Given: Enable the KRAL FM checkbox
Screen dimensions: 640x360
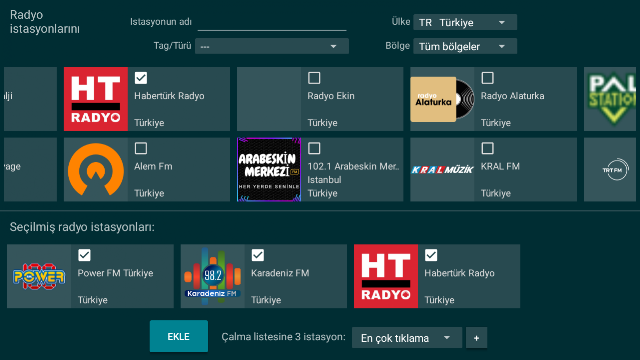Looking at the screenshot, I should pos(487,148).
